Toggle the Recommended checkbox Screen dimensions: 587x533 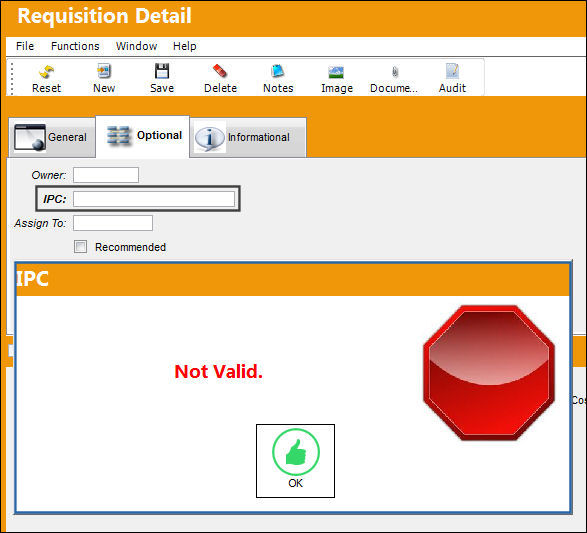pos(80,247)
